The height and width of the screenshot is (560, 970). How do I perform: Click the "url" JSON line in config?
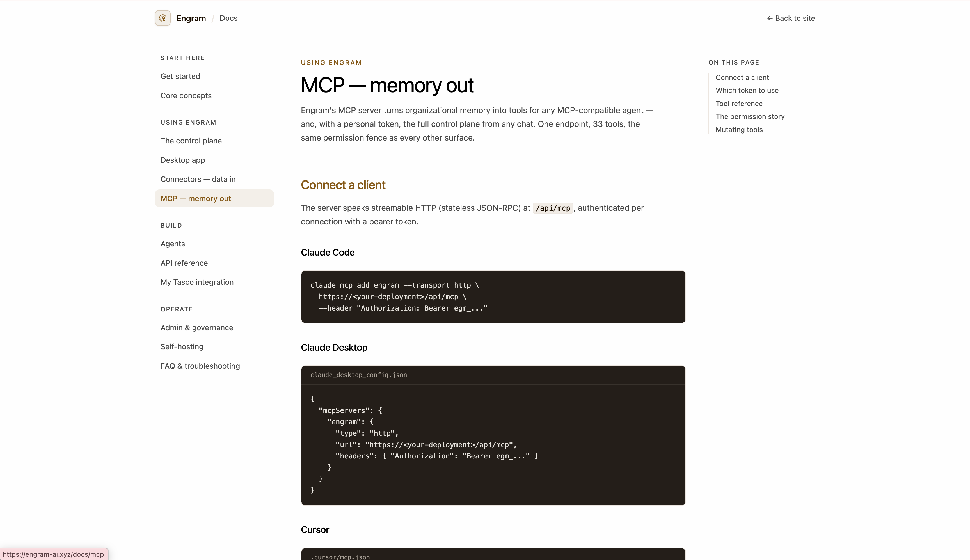click(426, 445)
